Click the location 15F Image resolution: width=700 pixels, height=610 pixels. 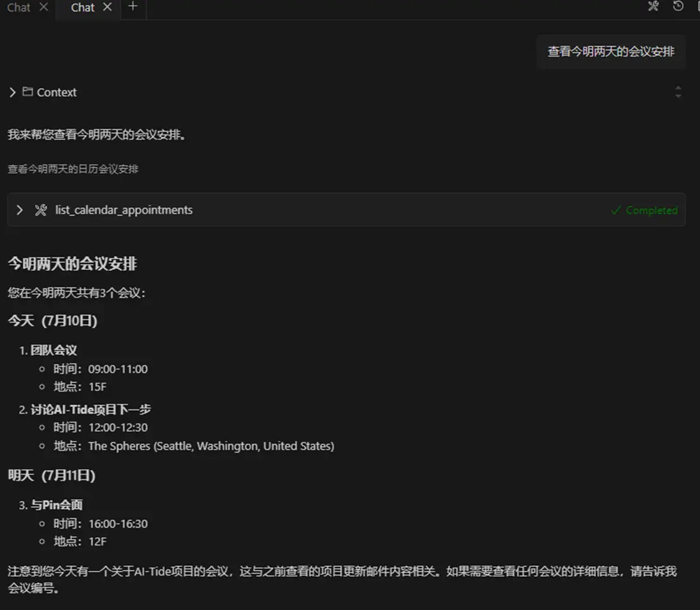(98, 387)
